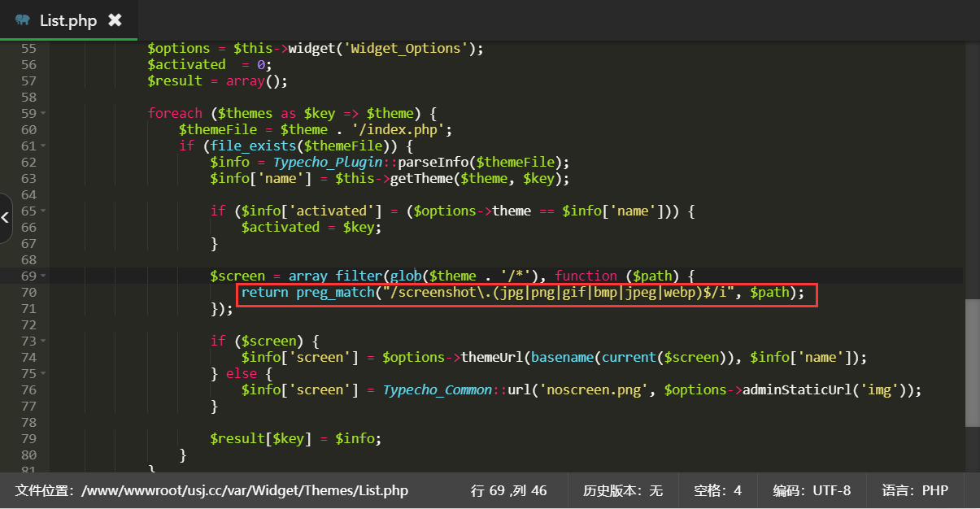Open the 历史版本 history versions option
This screenshot has height=509, width=980.
[622, 490]
